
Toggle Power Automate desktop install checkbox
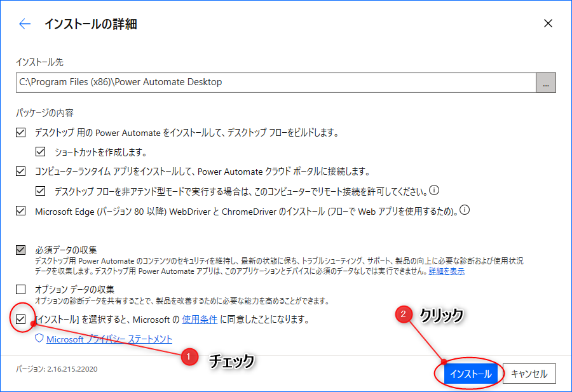pos(21,133)
